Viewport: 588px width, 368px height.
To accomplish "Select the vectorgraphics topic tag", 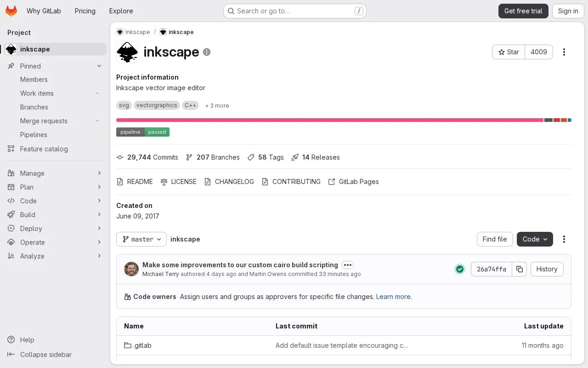I will pos(157,105).
